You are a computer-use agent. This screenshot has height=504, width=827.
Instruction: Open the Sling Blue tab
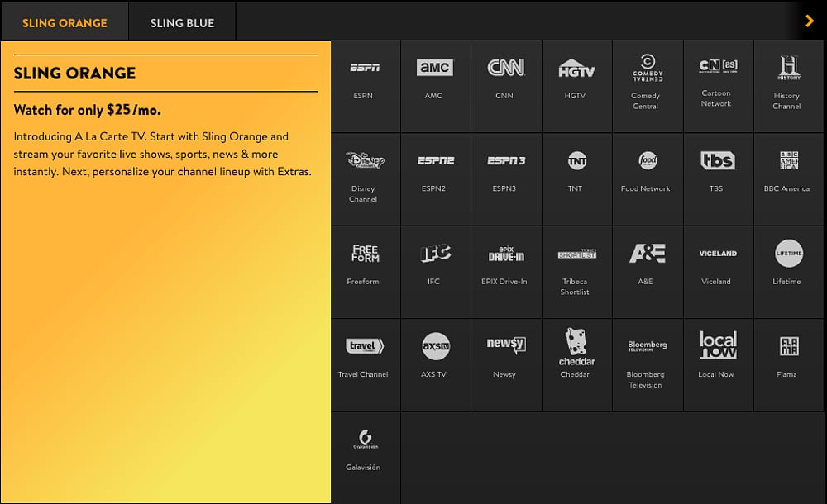[x=182, y=22]
